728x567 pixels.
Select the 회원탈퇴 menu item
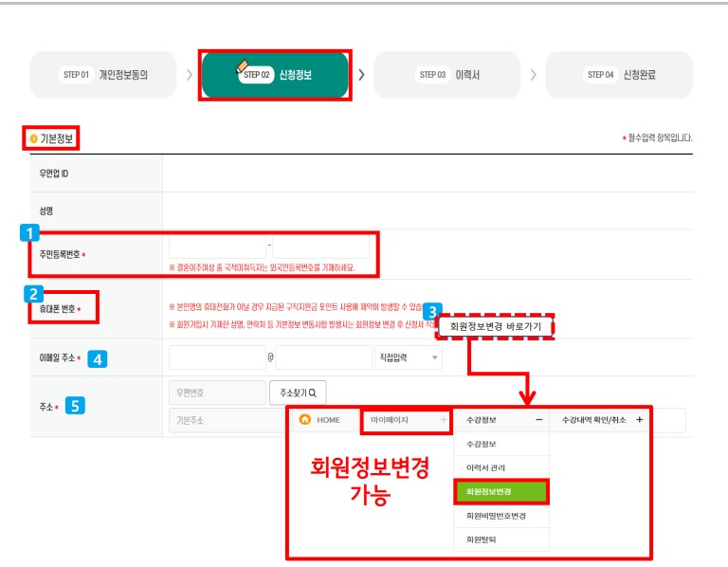point(501,540)
